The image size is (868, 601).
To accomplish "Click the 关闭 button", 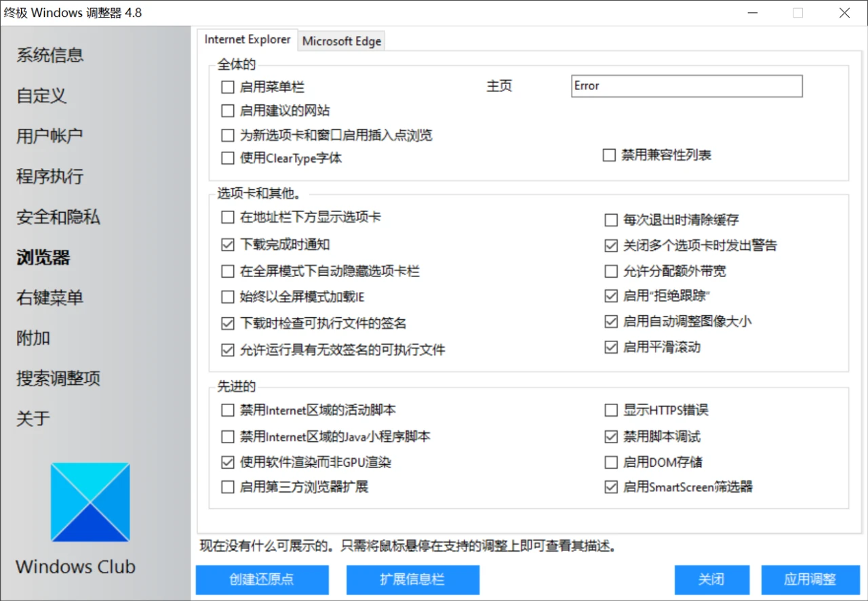I will (712, 579).
